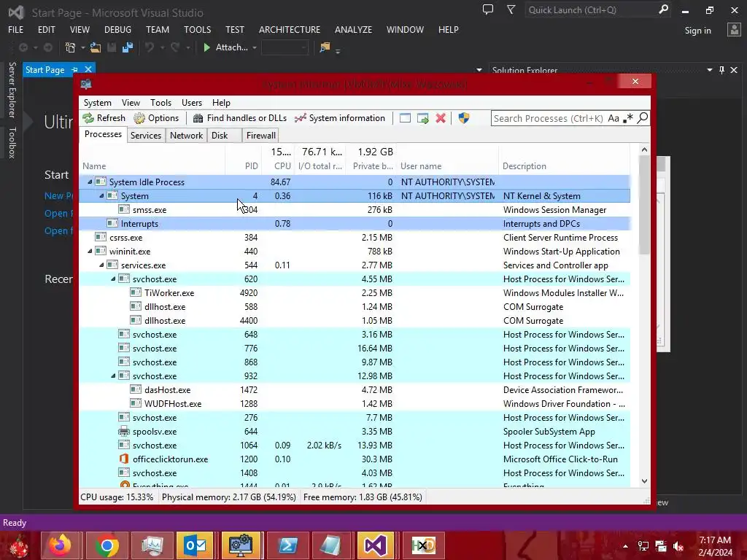This screenshot has height=560, width=747.
Task: Click the notifications filter flag icon
Action: pyautogui.click(x=511, y=9)
